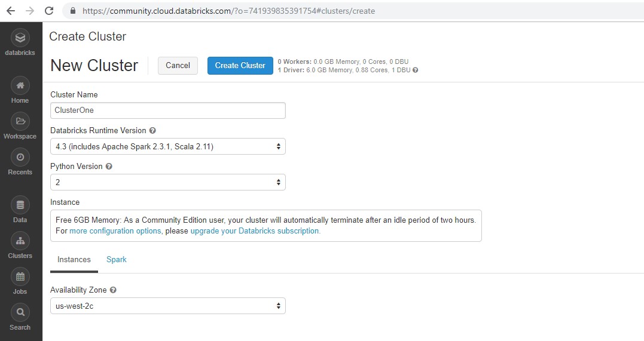Screen dimensions: 644x341
Task: Click the 1 Driver summary line
Action: [344, 70]
